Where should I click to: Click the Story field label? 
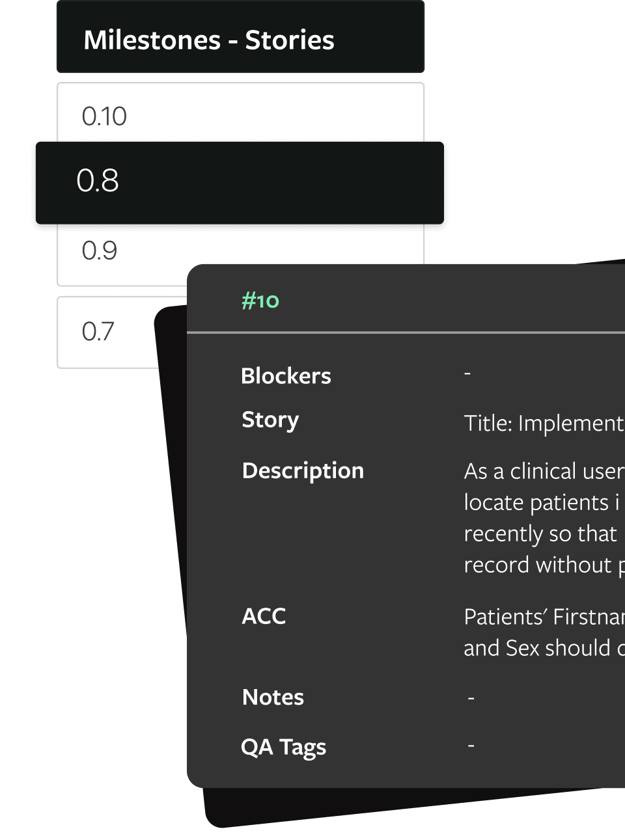[270, 420]
